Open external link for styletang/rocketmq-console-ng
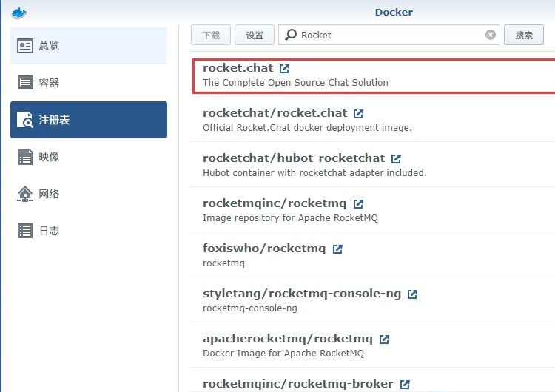Screen dimensions: 555x392 pos(412,294)
